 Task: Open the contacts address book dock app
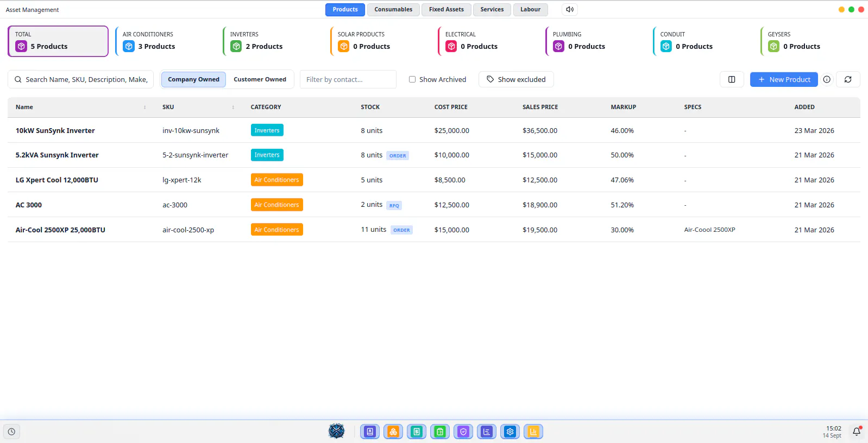click(x=370, y=432)
